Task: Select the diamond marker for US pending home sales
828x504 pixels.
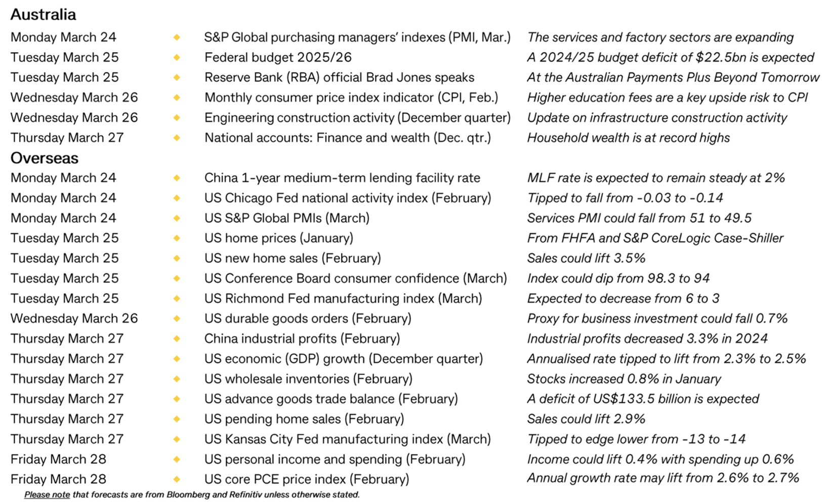Action: 177,419
